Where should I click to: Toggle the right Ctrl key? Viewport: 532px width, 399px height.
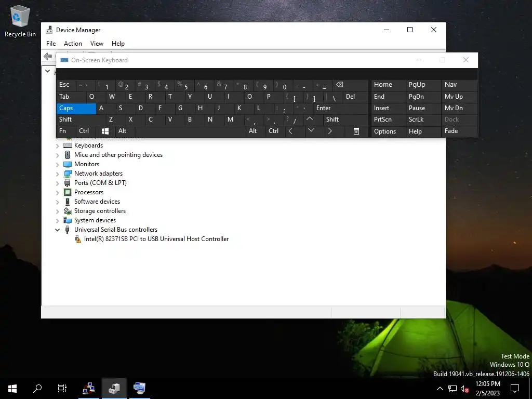tap(275, 131)
